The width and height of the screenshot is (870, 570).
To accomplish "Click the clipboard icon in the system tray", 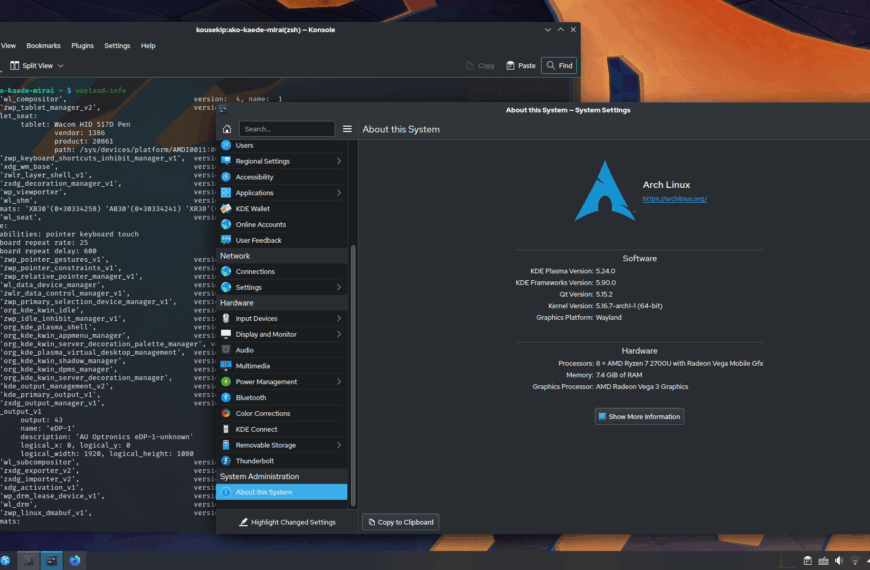I will (x=808, y=561).
